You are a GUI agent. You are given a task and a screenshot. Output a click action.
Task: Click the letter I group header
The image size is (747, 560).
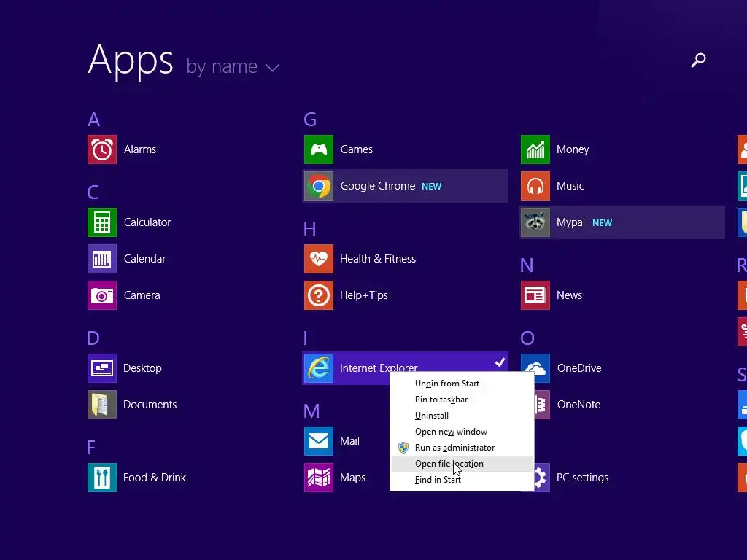pos(306,338)
